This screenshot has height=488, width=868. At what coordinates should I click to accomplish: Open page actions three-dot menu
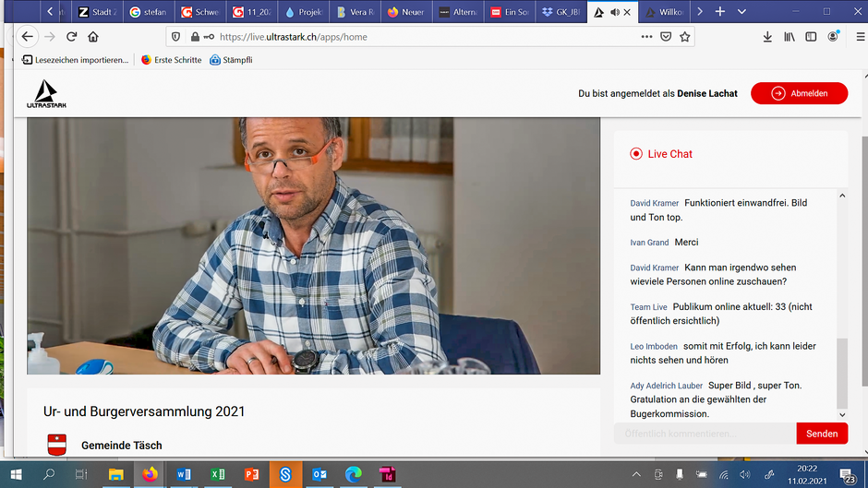pyautogui.click(x=646, y=37)
